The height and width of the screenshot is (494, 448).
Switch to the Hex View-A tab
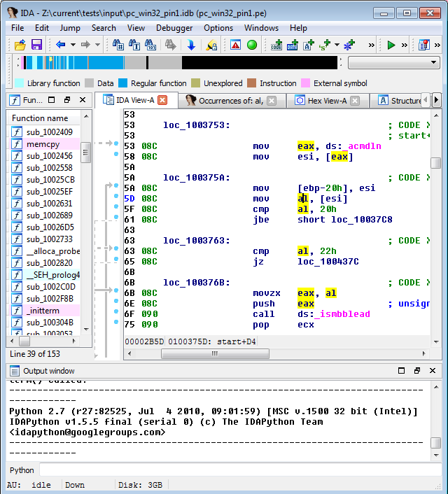point(327,101)
